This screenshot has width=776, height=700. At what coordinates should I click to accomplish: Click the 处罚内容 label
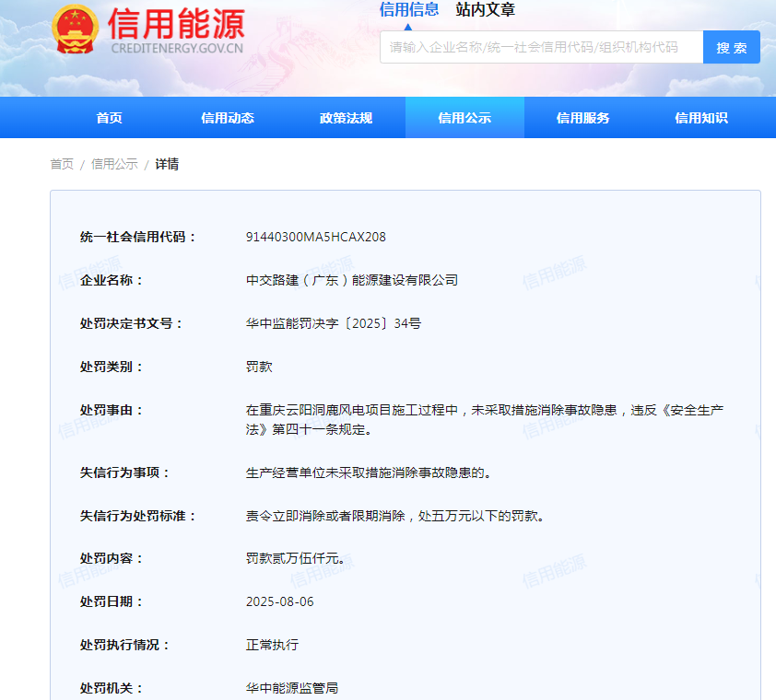pyautogui.click(x=112, y=558)
